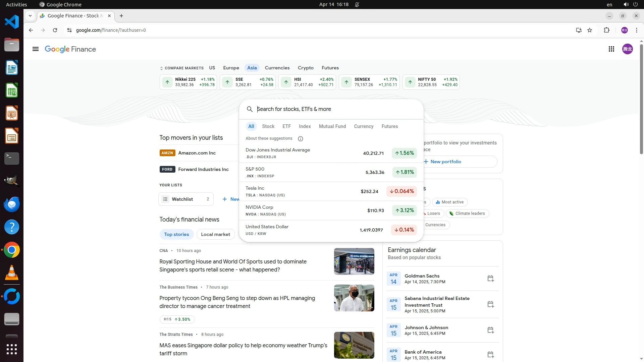
Task: Add Goldman Sachs earnings to calendar
Action: [490, 279]
